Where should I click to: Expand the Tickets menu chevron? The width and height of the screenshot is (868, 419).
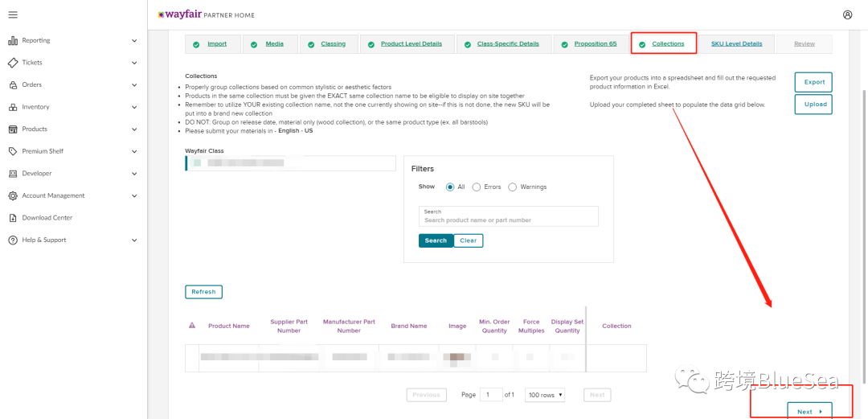coord(134,63)
